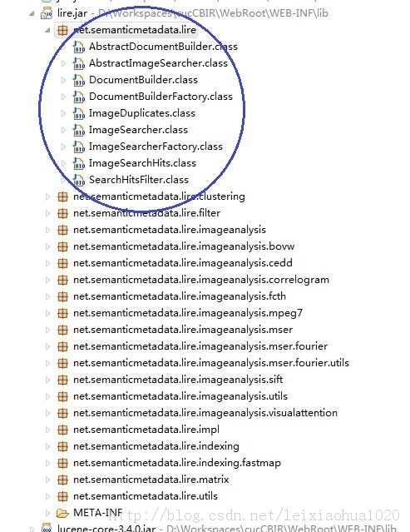Expand ImageSearcherFactory.class members
Viewport: 410px width, 532px height.
63,147
